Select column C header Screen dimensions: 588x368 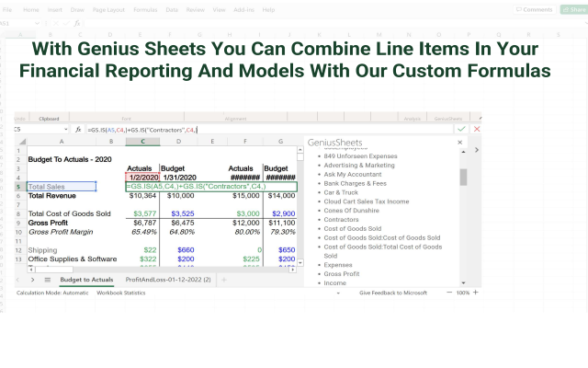[143, 142]
